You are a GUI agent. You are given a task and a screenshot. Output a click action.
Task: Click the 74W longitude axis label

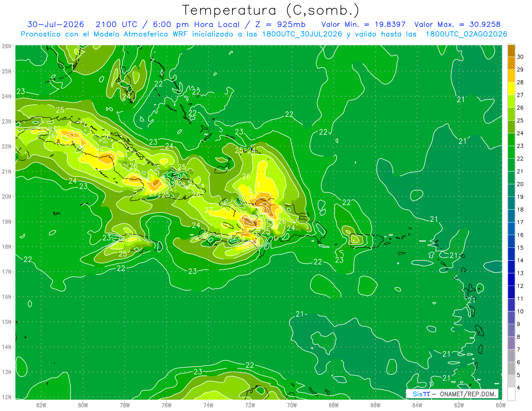[208, 405]
